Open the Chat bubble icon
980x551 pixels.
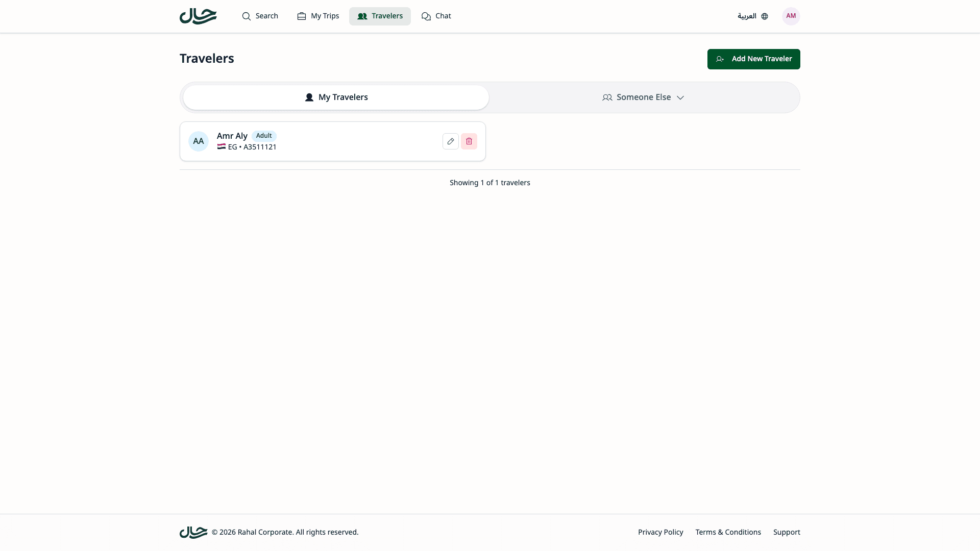tap(426, 16)
